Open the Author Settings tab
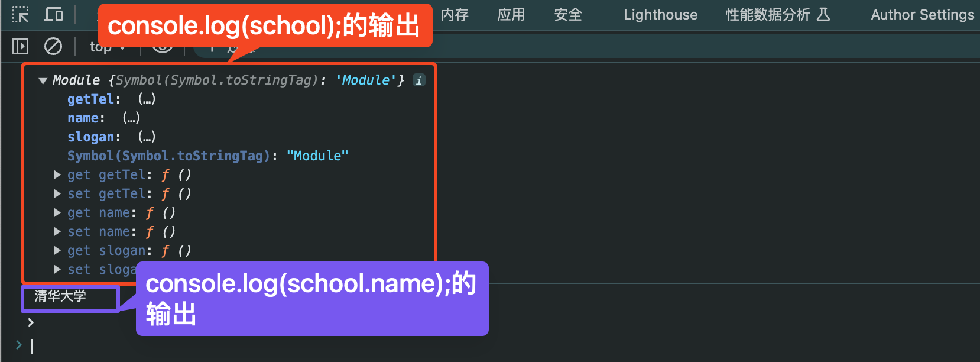The height and width of the screenshot is (362, 980). pyautogui.click(x=922, y=15)
